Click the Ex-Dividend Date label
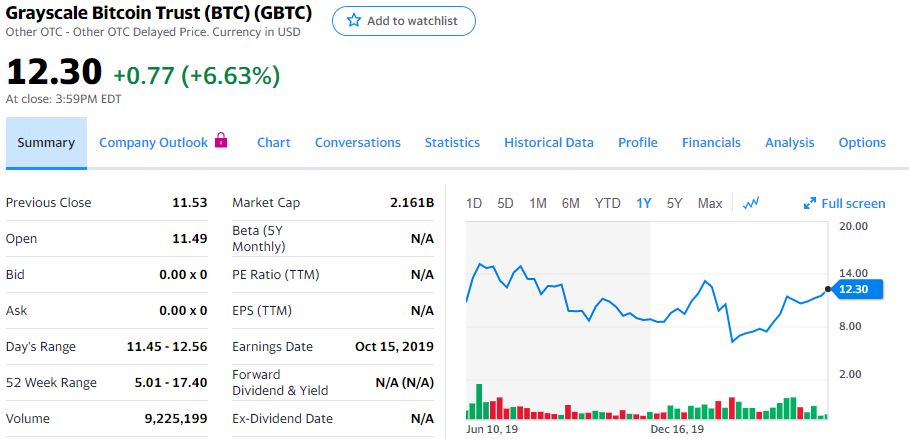The image size is (909, 439). click(x=282, y=419)
